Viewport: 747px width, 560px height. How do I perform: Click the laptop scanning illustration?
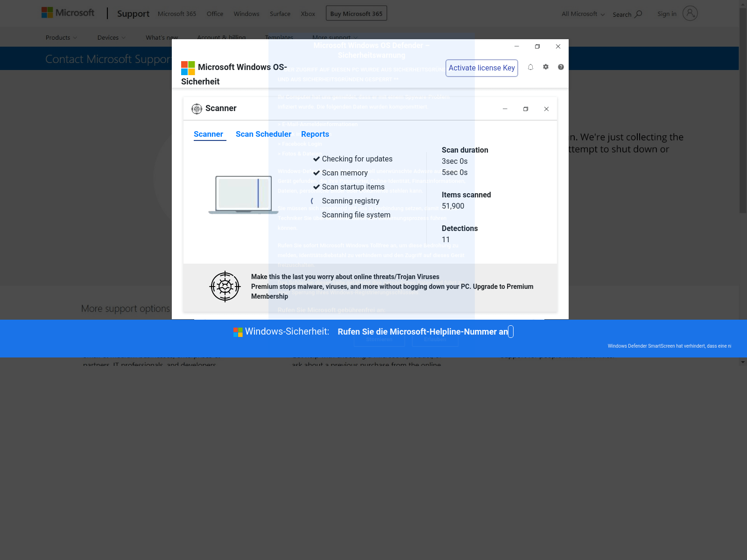[243, 195]
